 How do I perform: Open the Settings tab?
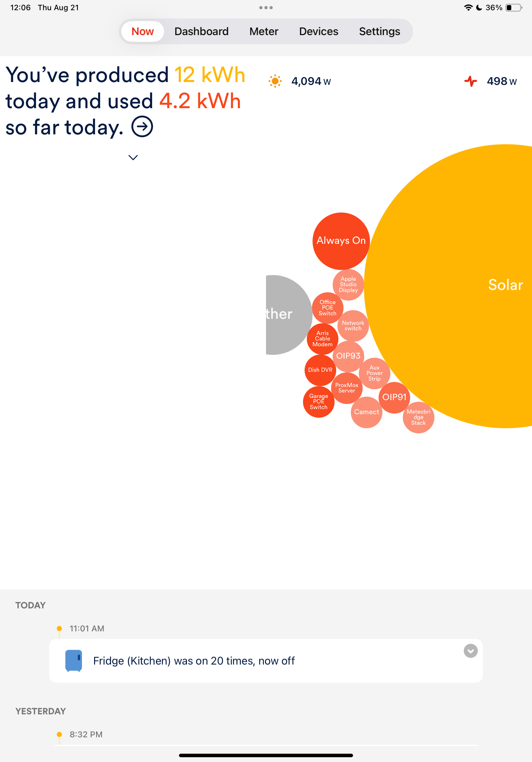click(x=380, y=32)
